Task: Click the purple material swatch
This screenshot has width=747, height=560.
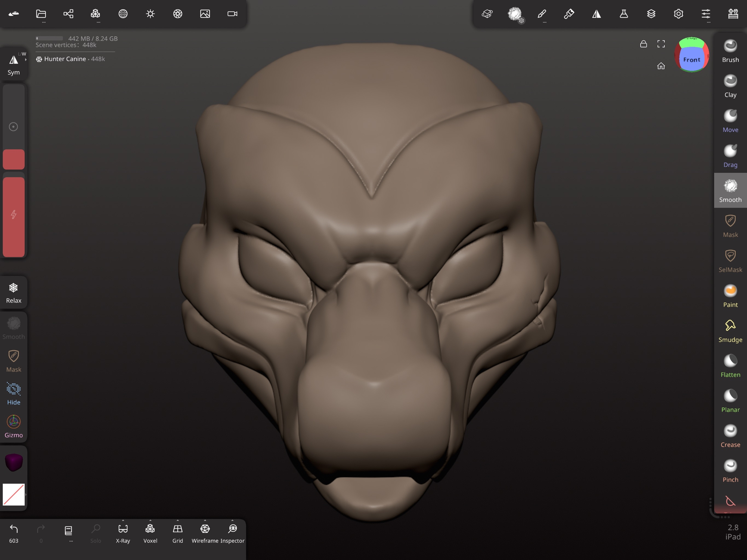Action: pyautogui.click(x=14, y=462)
